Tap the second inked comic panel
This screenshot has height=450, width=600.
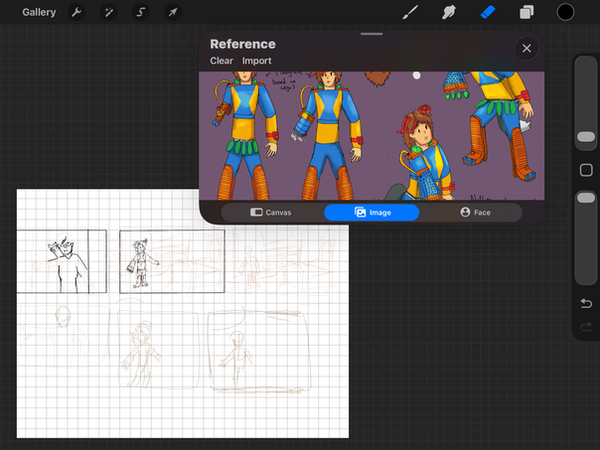(172, 261)
